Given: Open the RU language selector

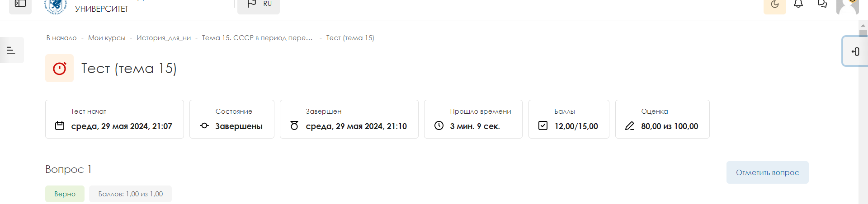Looking at the screenshot, I should (259, 5).
